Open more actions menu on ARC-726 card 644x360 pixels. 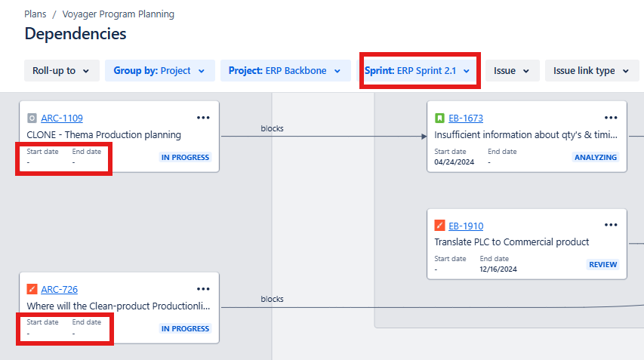tap(203, 289)
